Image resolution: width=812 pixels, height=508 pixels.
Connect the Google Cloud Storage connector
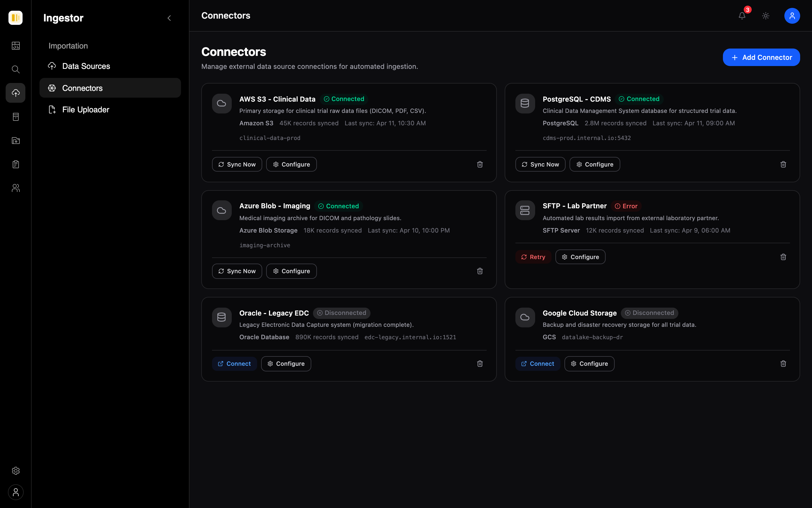[538, 364]
